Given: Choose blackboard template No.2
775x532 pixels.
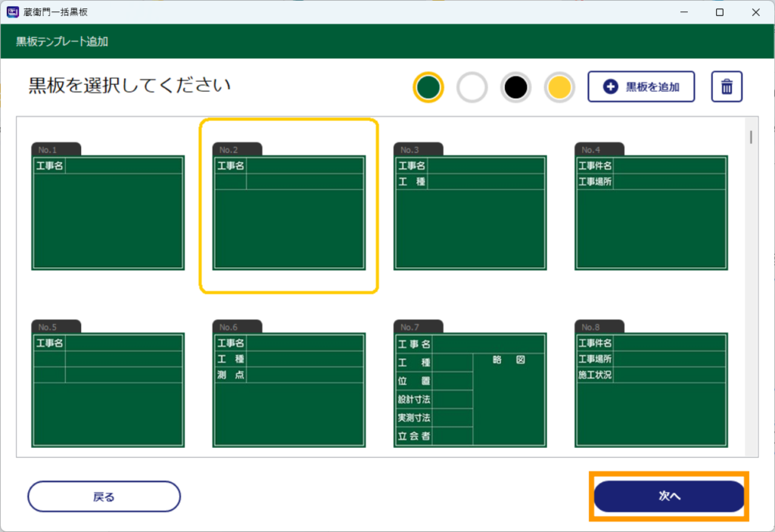Looking at the screenshot, I should coord(289,206).
